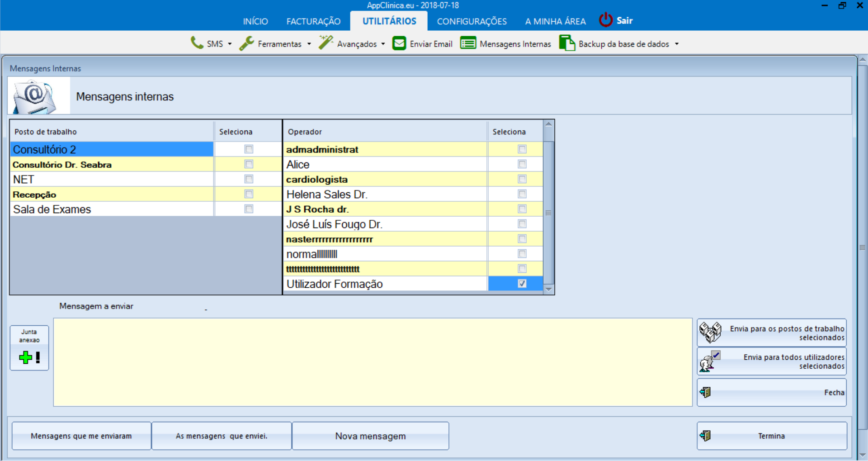Select the José Luís Fougo Dr. checkbox
The height and width of the screenshot is (461, 868).
point(522,223)
